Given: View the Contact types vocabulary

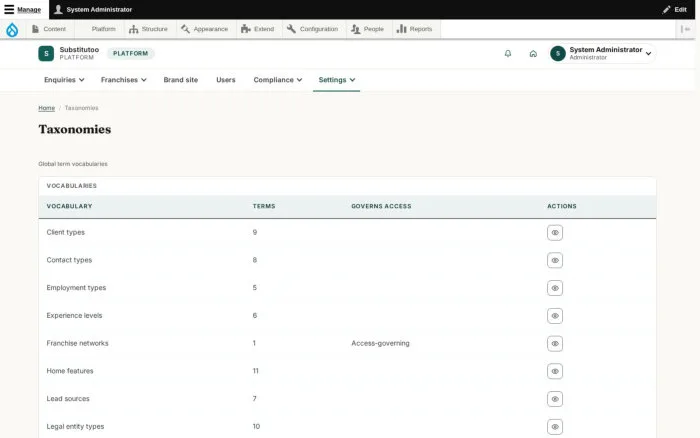Looking at the screenshot, I should [555, 260].
